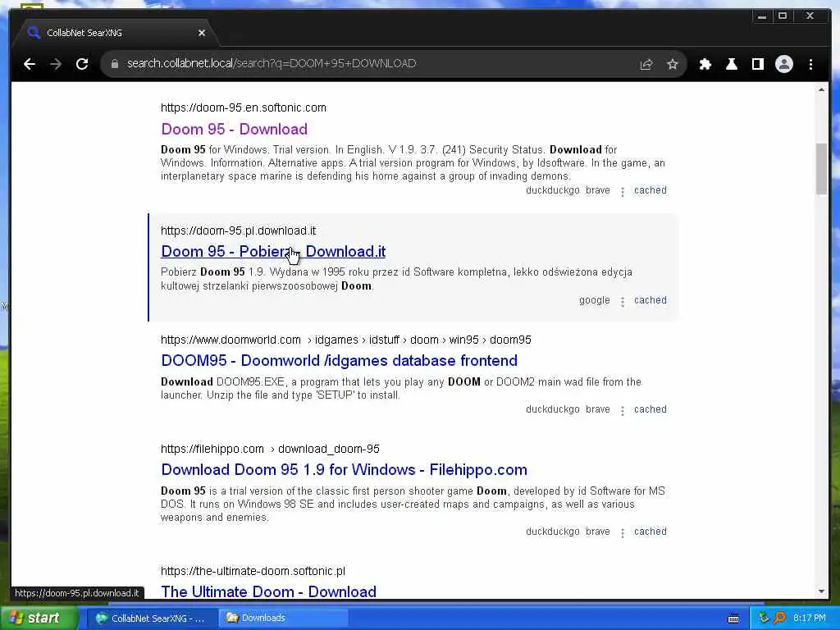Open Chrome three-dot menu

click(810, 64)
